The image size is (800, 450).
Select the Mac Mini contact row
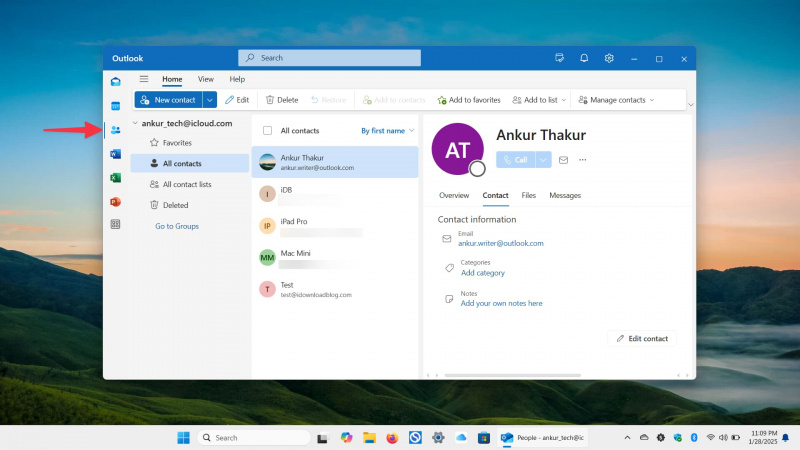pos(335,257)
